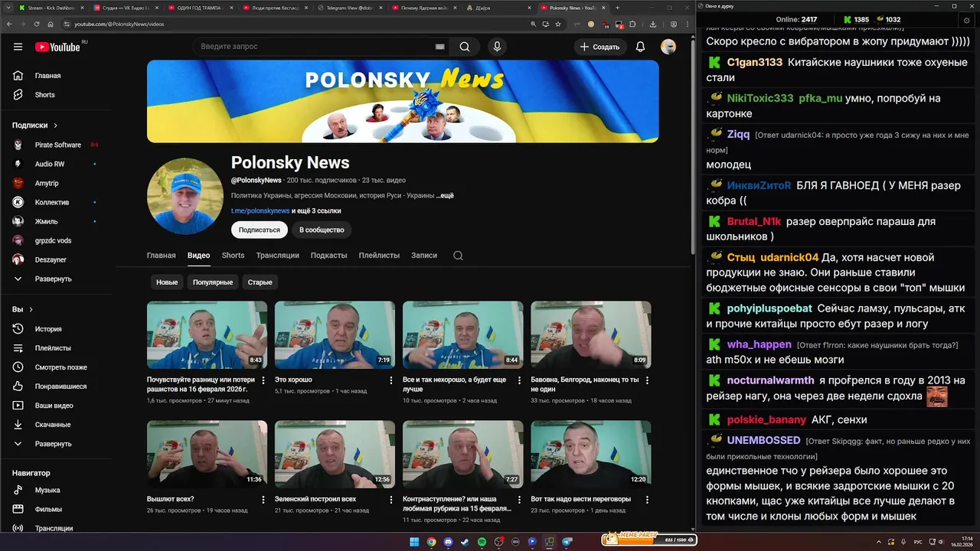Open Telegram from the taskbar
Viewport: 980px width, 551px height.
tap(567, 542)
